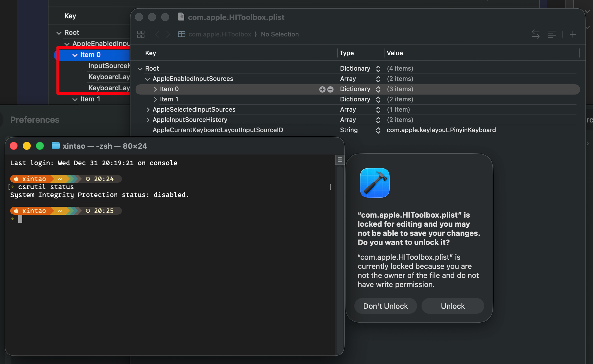Click the terminal split pane icon
This screenshot has width=593, height=364.
[x=340, y=159]
